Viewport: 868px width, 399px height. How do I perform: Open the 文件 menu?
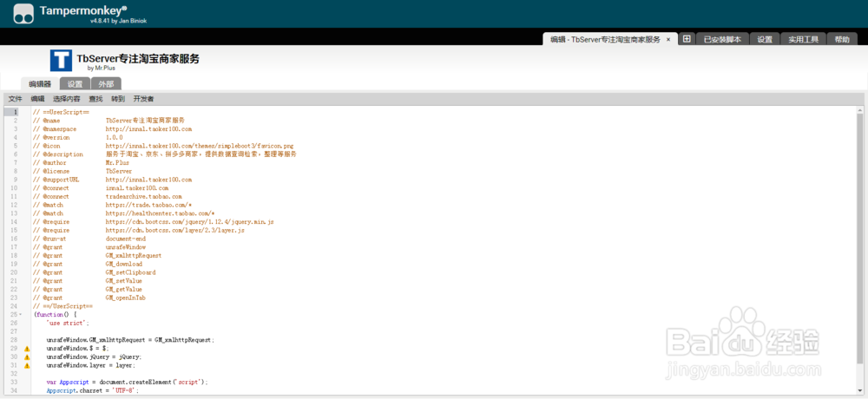pyautogui.click(x=15, y=99)
